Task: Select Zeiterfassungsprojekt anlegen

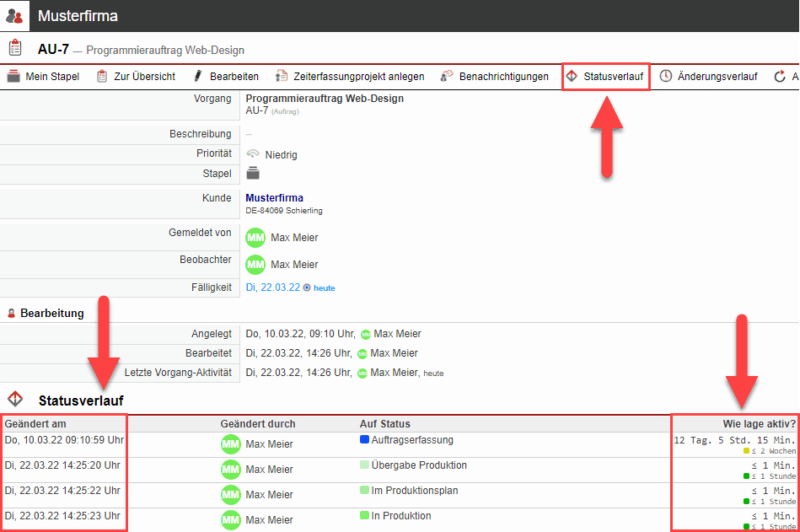Action: pos(350,77)
